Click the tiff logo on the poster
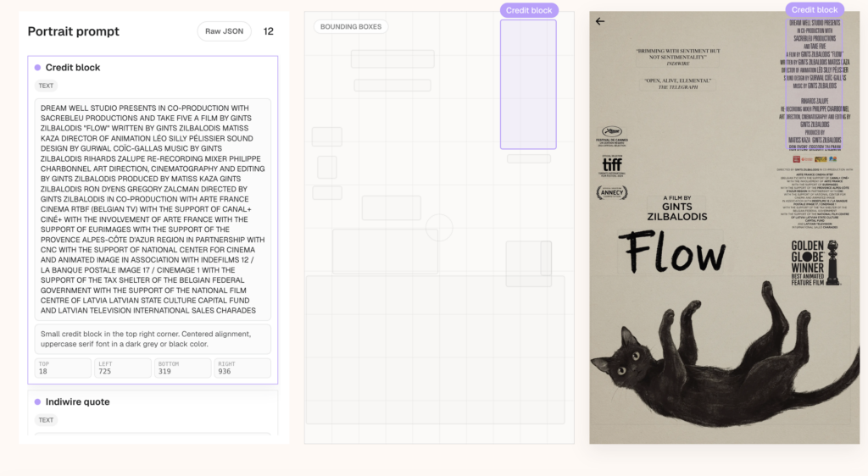 pyautogui.click(x=612, y=165)
